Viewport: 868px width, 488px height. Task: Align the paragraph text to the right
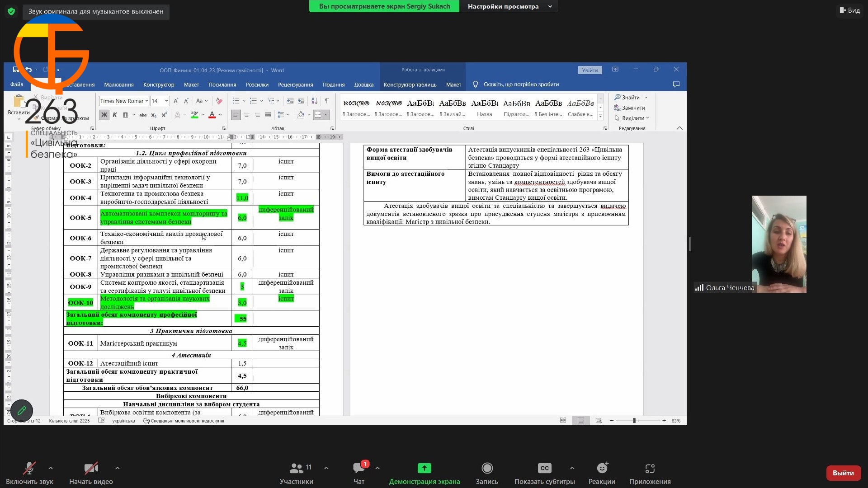pos(257,115)
